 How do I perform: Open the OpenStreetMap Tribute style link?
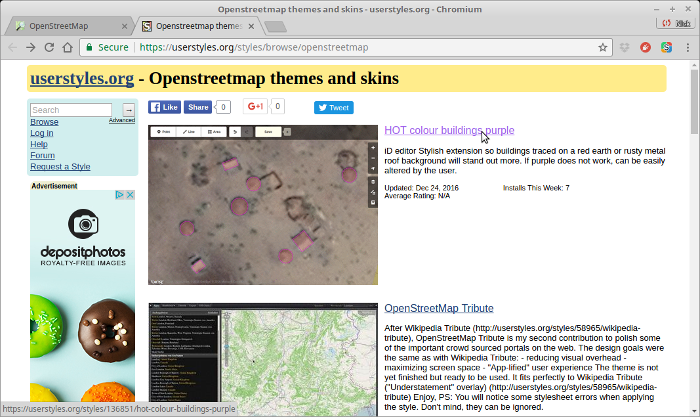439,309
